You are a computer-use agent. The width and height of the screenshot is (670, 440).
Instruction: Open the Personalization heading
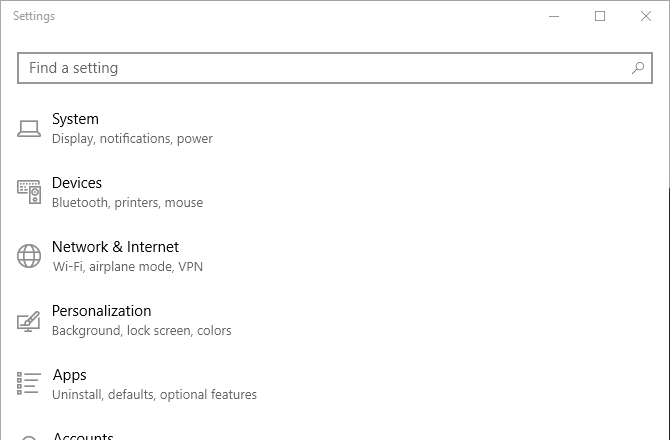click(x=101, y=311)
